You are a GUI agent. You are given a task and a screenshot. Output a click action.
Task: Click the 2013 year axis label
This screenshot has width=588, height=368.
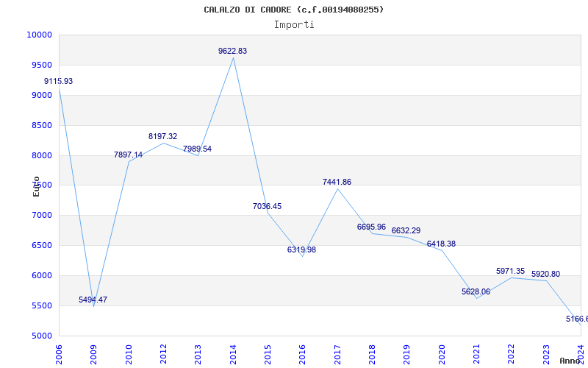point(198,355)
